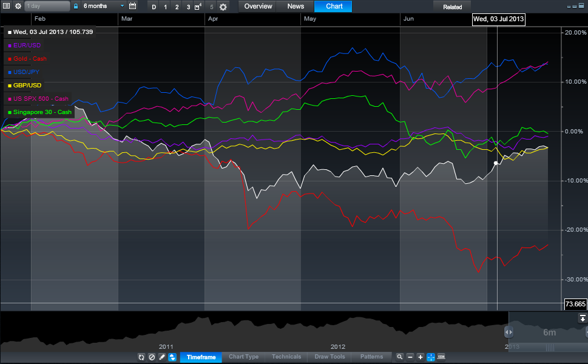This screenshot has height=364, width=588.
Task: Click the 6m range slider handle in navigator
Action: click(x=509, y=332)
